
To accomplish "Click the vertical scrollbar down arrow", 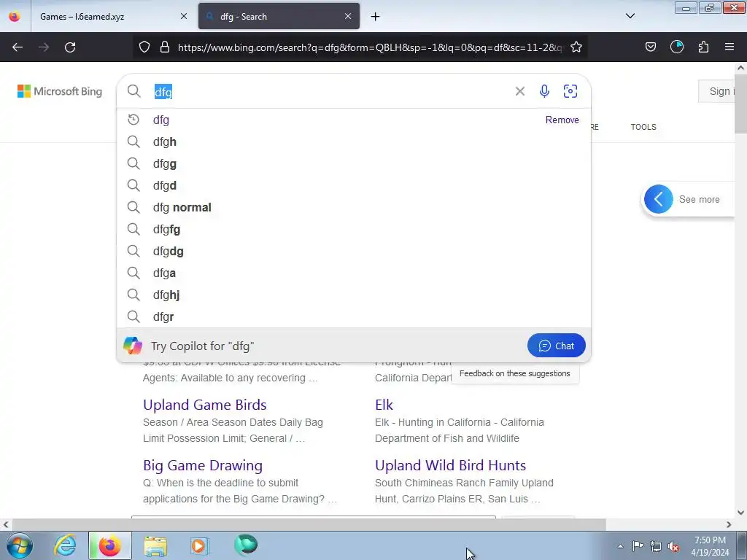I will [x=740, y=513].
